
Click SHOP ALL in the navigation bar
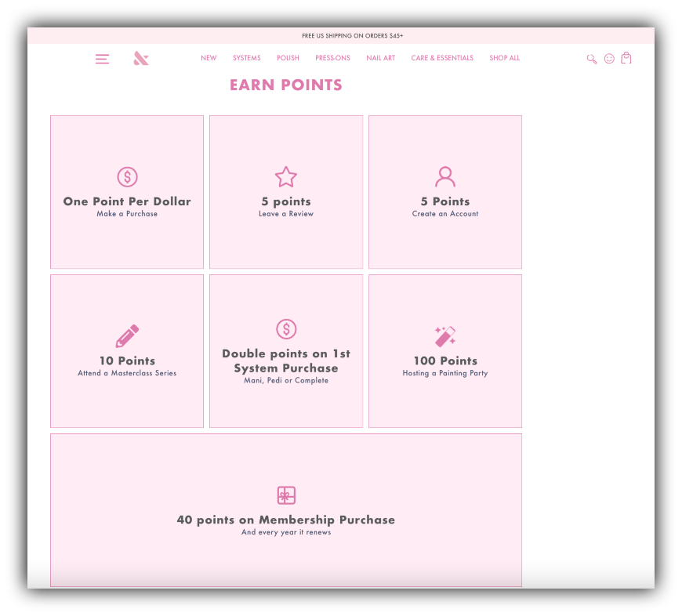pyautogui.click(x=504, y=58)
